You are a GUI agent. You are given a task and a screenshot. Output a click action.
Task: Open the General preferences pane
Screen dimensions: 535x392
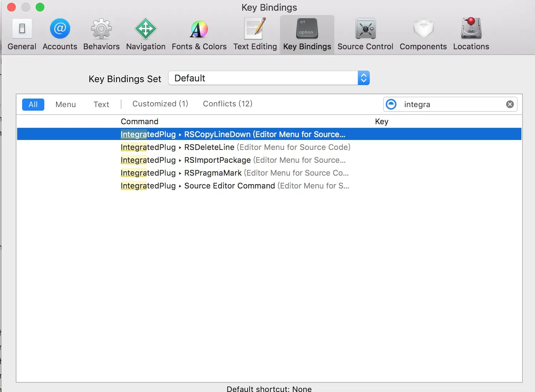pyautogui.click(x=22, y=34)
